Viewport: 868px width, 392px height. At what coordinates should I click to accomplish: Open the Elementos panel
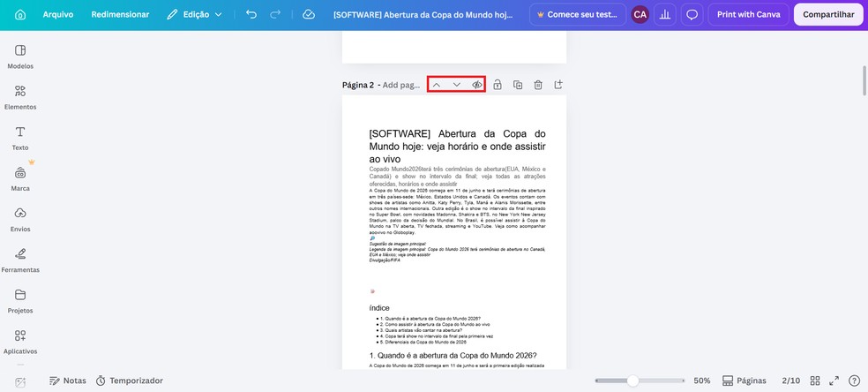click(20, 97)
